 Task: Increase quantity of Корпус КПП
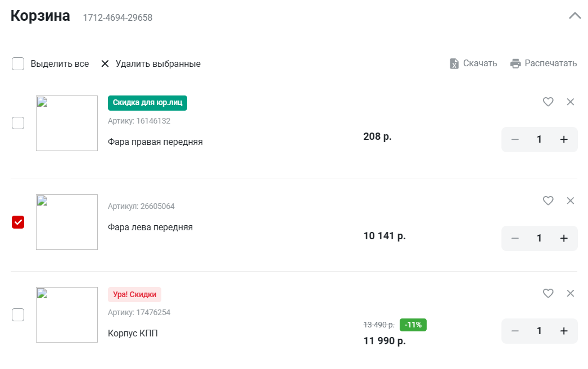[564, 331]
